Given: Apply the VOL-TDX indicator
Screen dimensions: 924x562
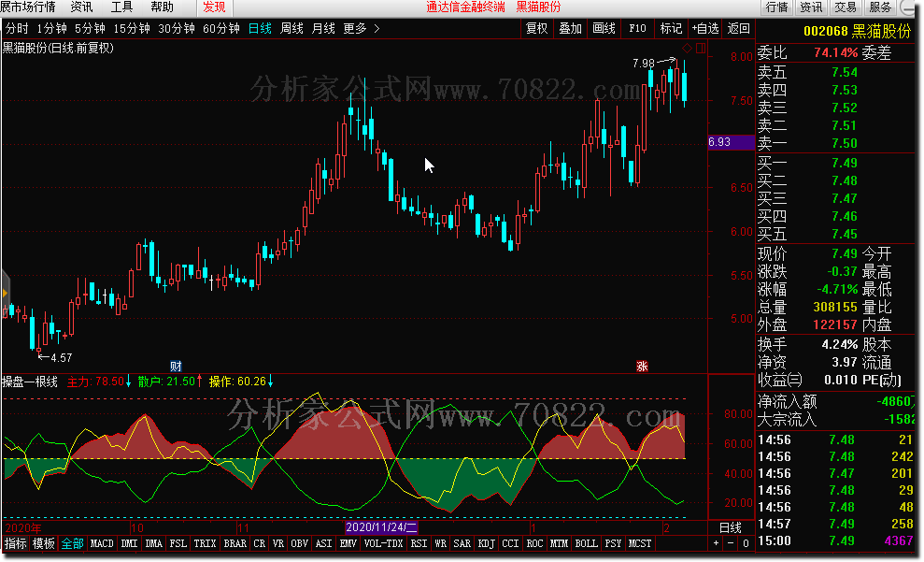Looking at the screenshot, I should click(384, 543).
